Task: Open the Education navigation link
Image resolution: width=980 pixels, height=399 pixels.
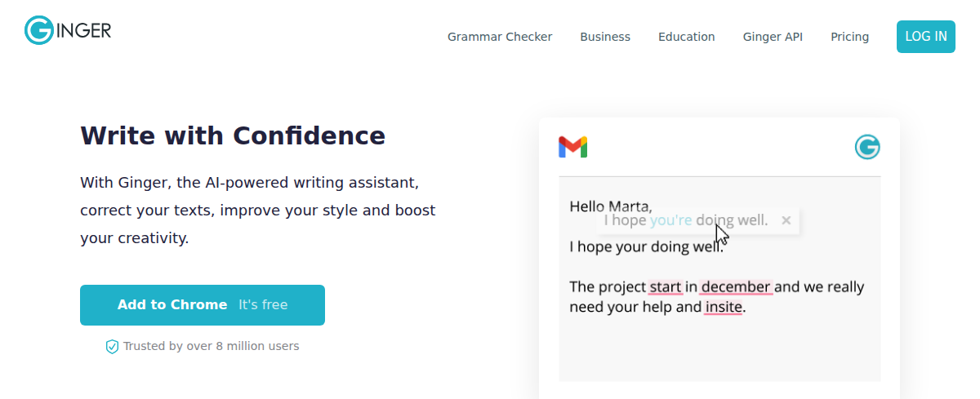Action: coord(686,37)
